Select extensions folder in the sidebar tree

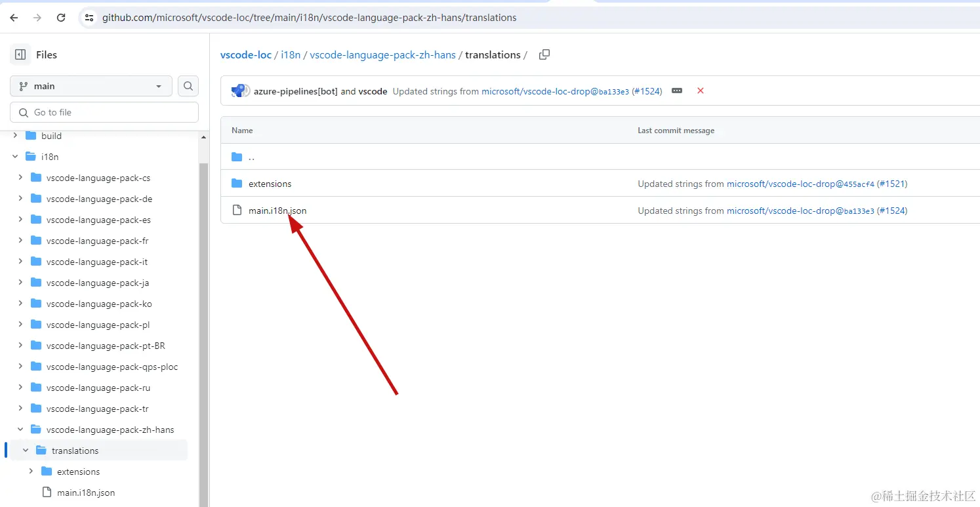coord(78,472)
